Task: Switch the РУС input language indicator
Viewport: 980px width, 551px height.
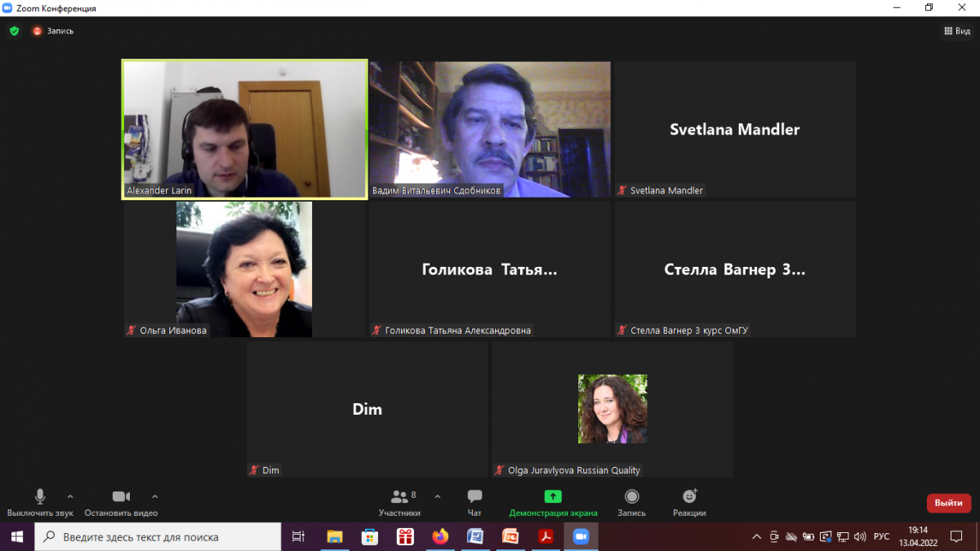Action: point(881,537)
